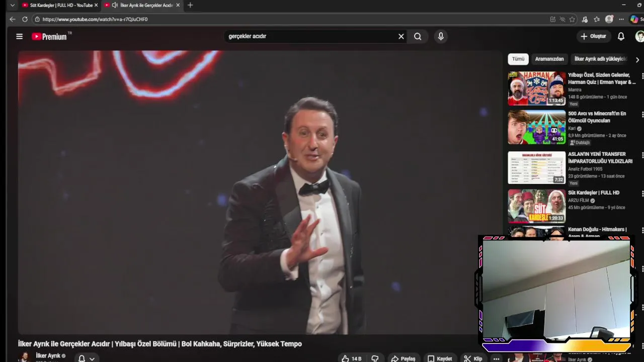Clear the search box with X icon

pyautogui.click(x=401, y=36)
